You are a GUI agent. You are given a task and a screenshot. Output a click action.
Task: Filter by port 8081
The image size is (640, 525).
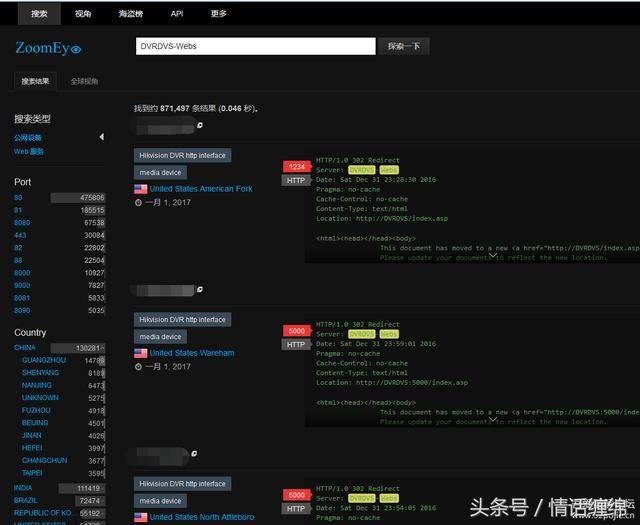[x=22, y=298]
